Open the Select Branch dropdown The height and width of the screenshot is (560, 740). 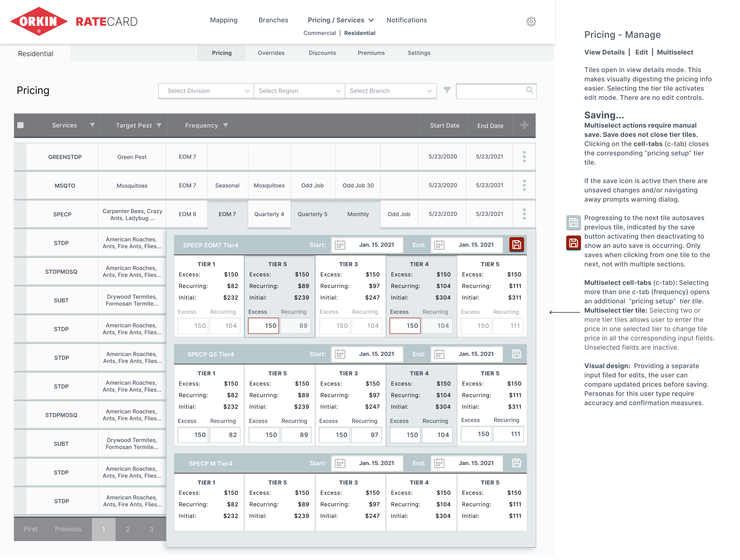point(390,91)
